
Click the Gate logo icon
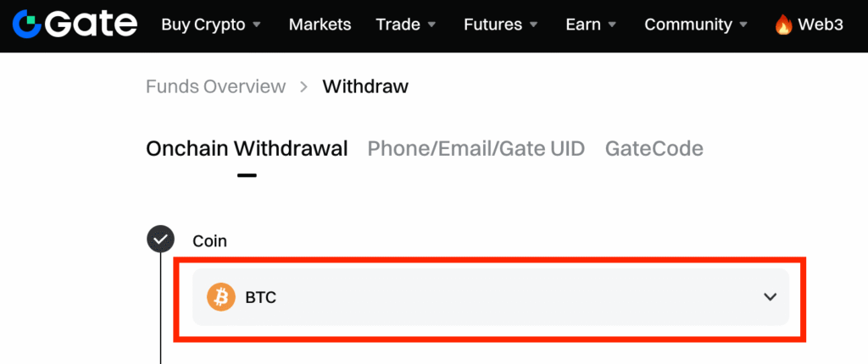[x=26, y=24]
